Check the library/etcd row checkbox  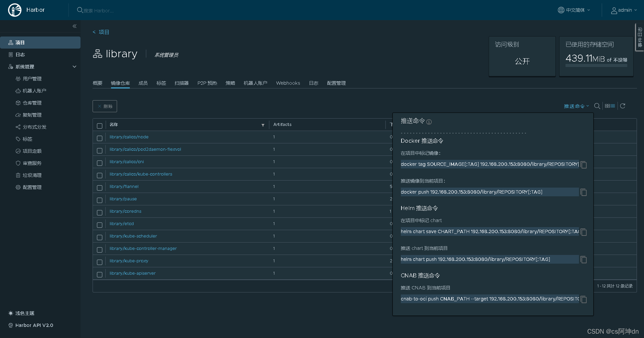coord(100,225)
